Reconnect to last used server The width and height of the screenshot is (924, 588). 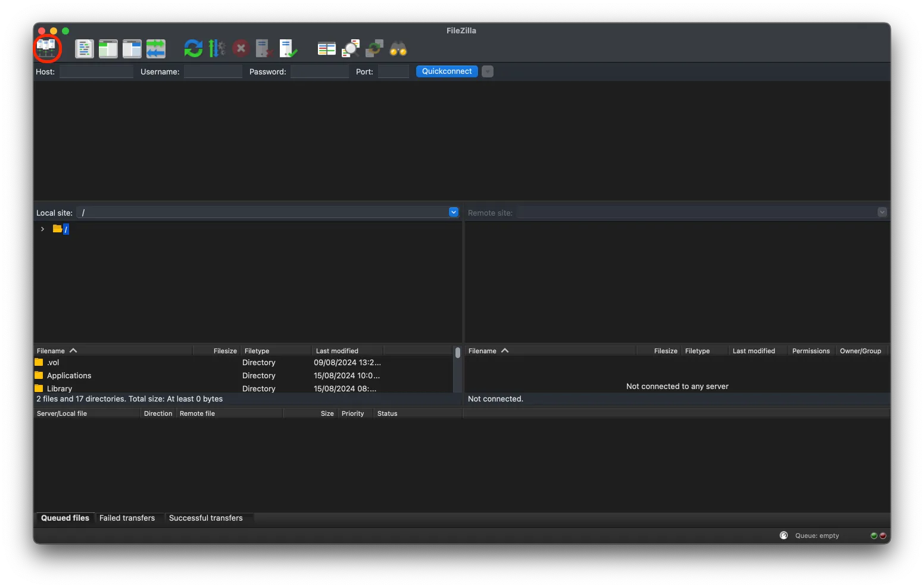[289, 48]
